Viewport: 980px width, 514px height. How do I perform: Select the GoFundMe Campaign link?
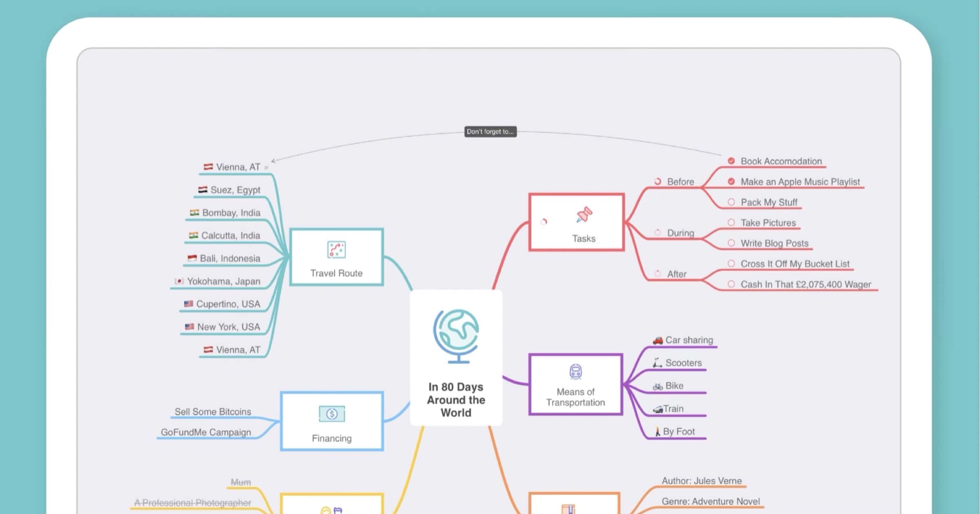(205, 432)
